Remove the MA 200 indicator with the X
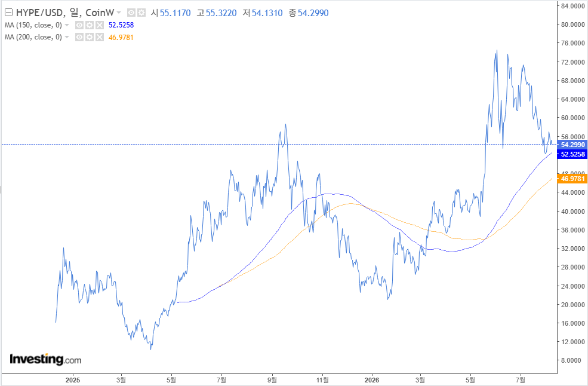This screenshot has height=386, width=588. pos(99,37)
